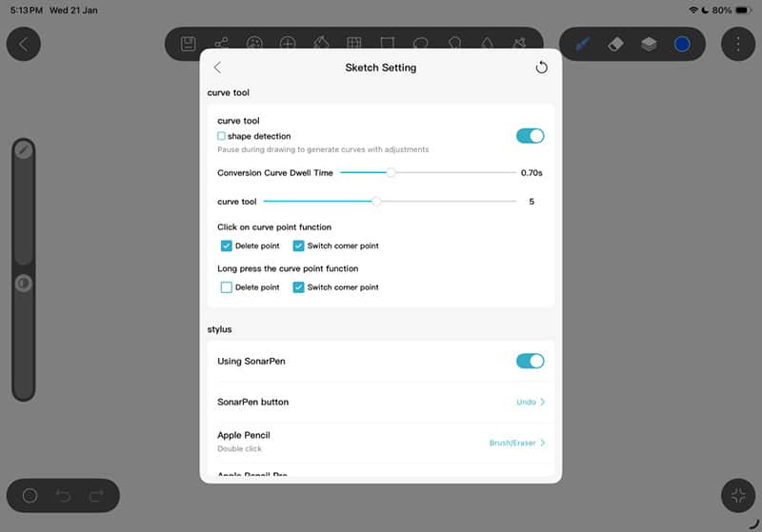This screenshot has width=762, height=532.
Task: Click the save icon in toolbar
Action: 189,44
